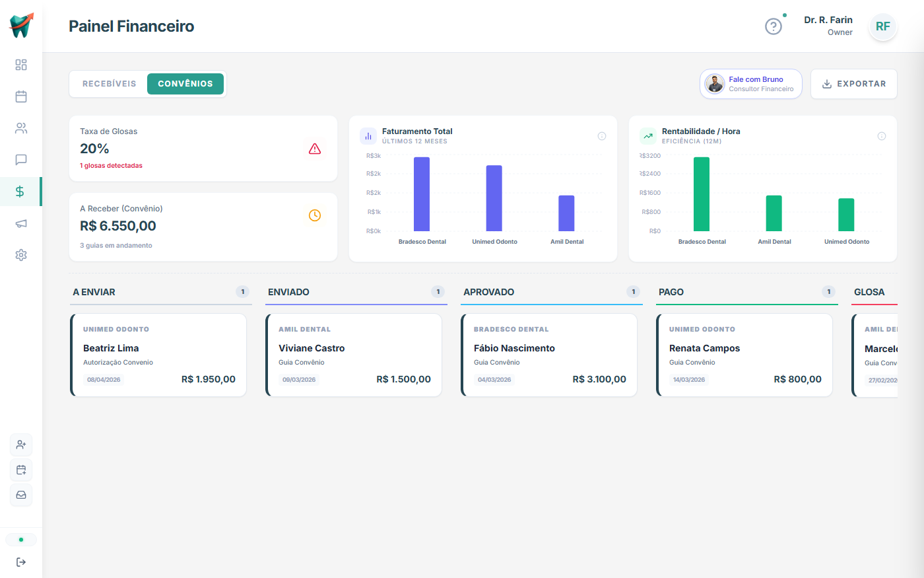The height and width of the screenshot is (578, 924).
Task: Click the logout icon at sidebar bottom
Action: (x=21, y=562)
